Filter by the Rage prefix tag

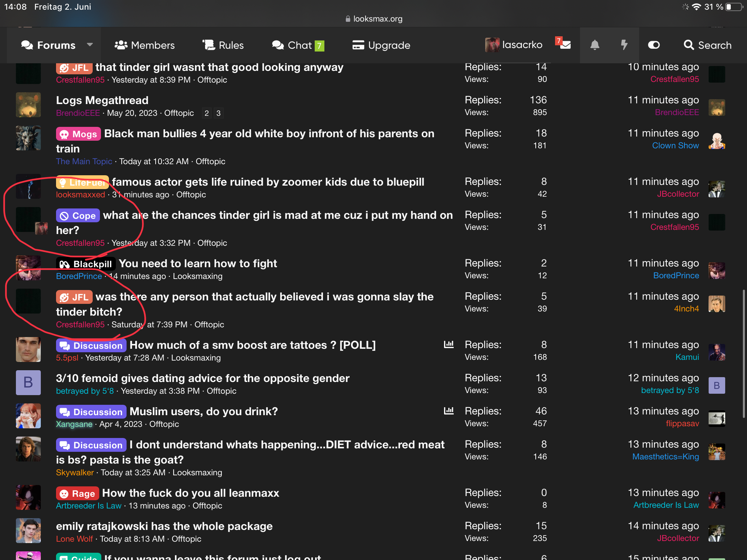tap(78, 493)
